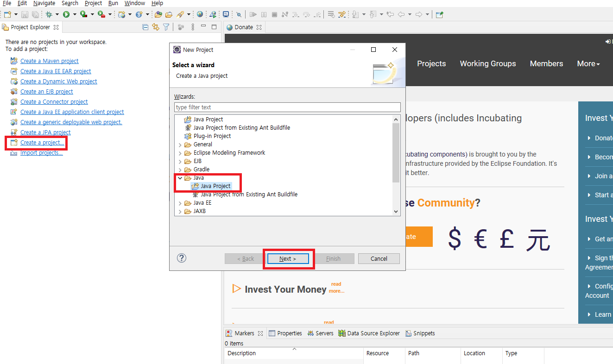Click the Skip All Breakpoints icon
This screenshot has width=613, height=364.
(x=239, y=14)
